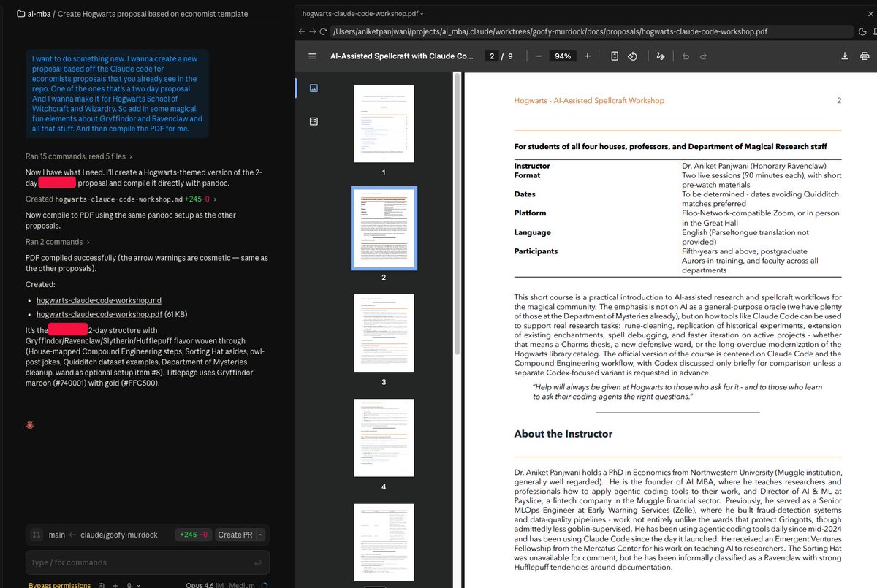877x588 pixels.
Task: Click the ai-mba breadcrumb
Action: [x=39, y=14]
